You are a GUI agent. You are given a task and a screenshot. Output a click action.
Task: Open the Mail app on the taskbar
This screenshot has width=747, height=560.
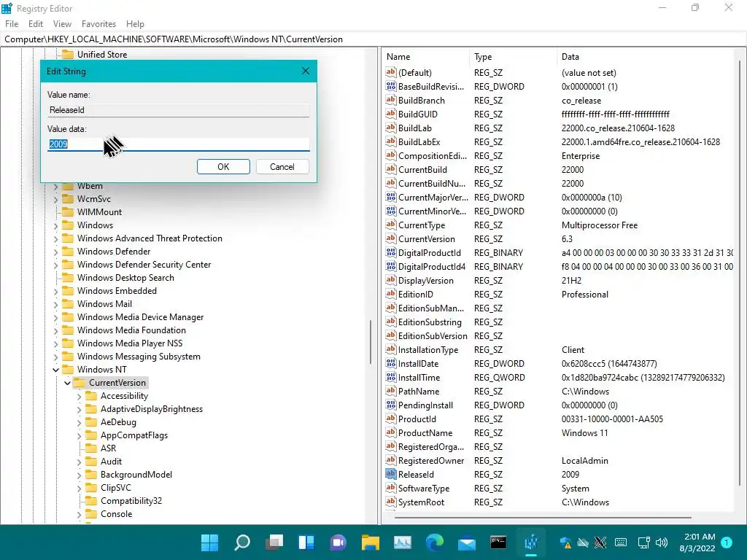click(467, 542)
